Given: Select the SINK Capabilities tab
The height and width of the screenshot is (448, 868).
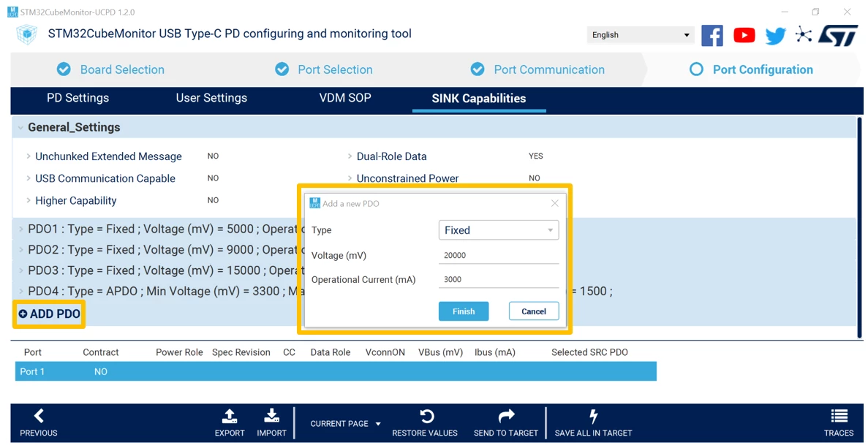Looking at the screenshot, I should coord(479,99).
